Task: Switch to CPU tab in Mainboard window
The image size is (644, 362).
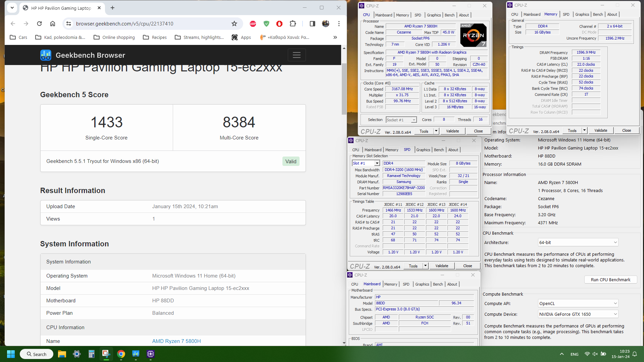Action: (355, 284)
